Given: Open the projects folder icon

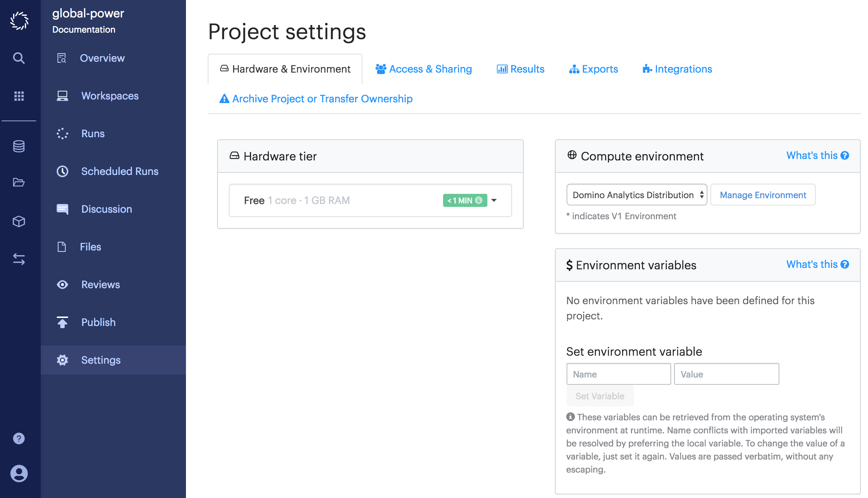Looking at the screenshot, I should coord(19,182).
